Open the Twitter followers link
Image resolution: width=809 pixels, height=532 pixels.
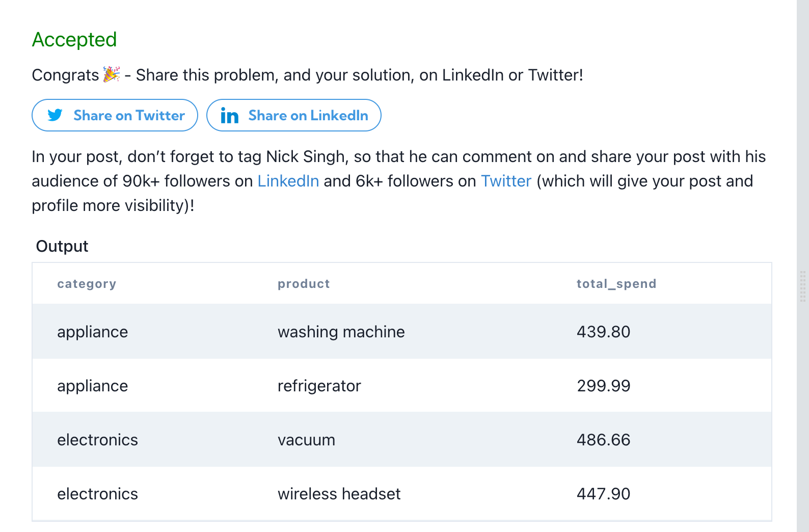click(x=506, y=181)
